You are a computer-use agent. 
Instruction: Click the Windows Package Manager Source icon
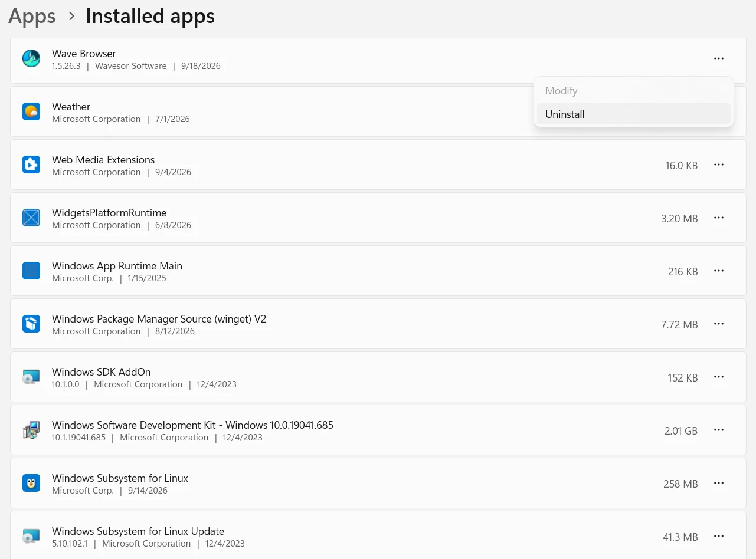31,324
